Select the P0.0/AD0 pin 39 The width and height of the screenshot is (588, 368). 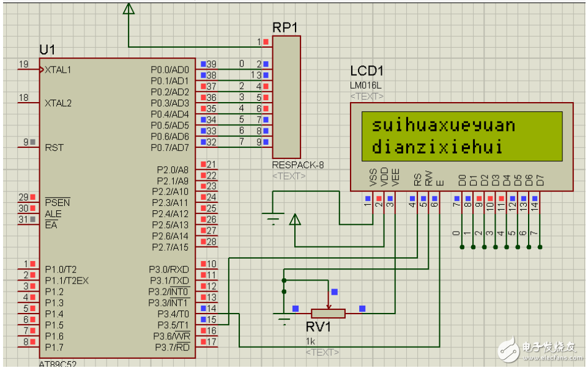(x=207, y=64)
